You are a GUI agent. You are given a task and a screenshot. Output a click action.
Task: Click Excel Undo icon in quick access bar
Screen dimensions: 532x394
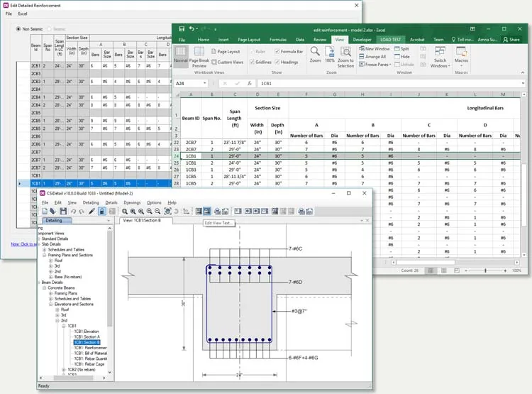[192, 29]
